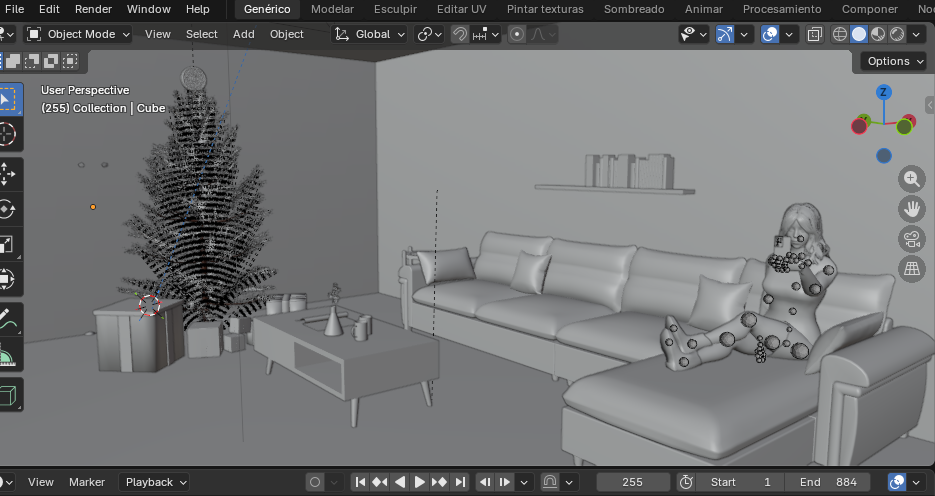Open the Object Mode dropdown
This screenshot has width=935, height=496.
78,34
